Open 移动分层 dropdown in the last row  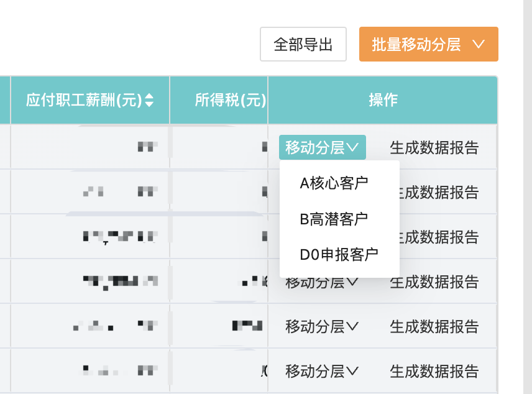[322, 371]
